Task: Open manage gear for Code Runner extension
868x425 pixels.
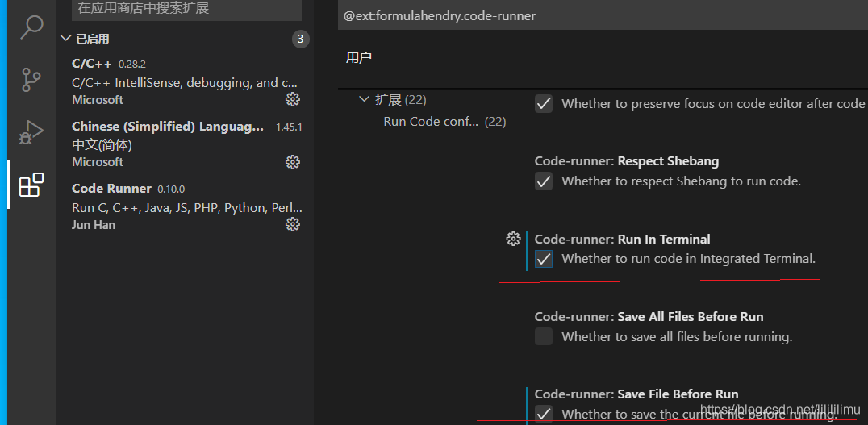Action: pos(293,224)
